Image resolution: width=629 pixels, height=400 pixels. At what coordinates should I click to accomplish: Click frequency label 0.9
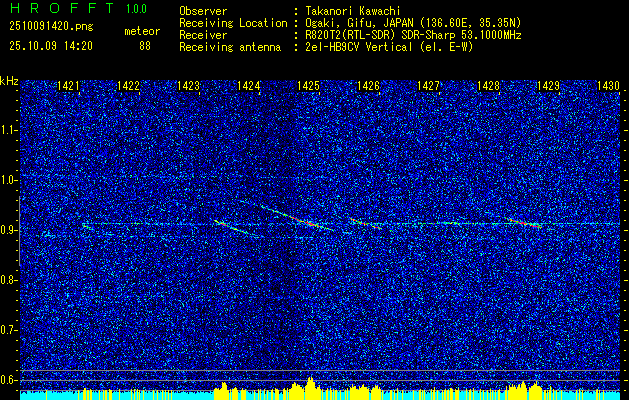(8, 230)
